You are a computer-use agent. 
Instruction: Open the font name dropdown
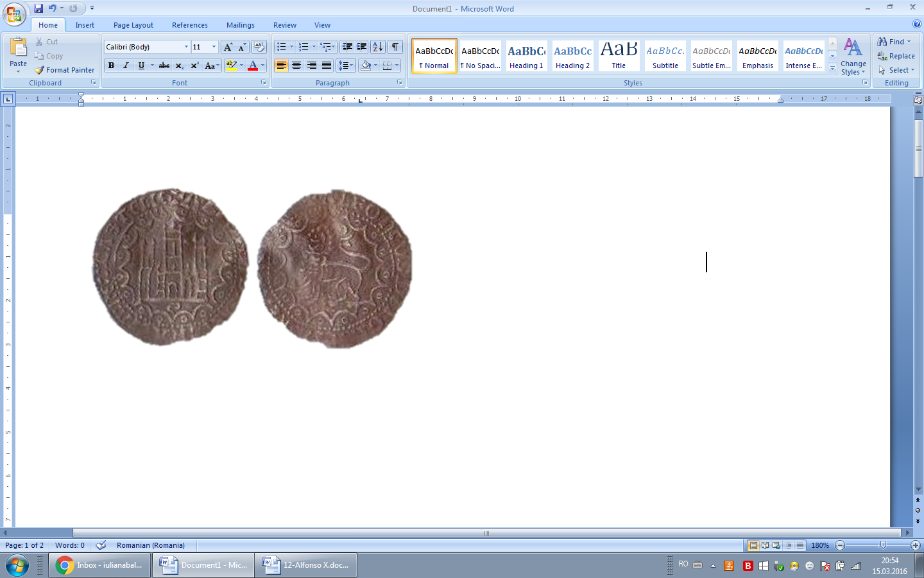186,47
